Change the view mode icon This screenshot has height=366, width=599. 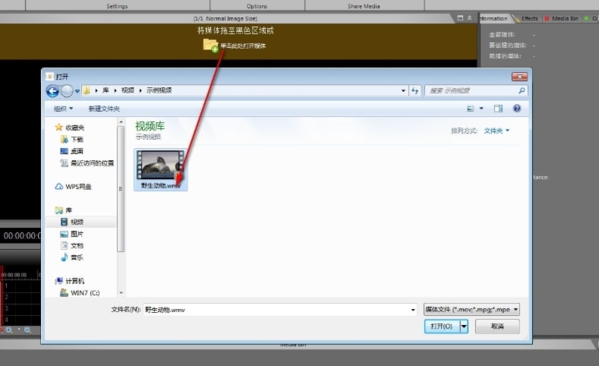click(470, 109)
